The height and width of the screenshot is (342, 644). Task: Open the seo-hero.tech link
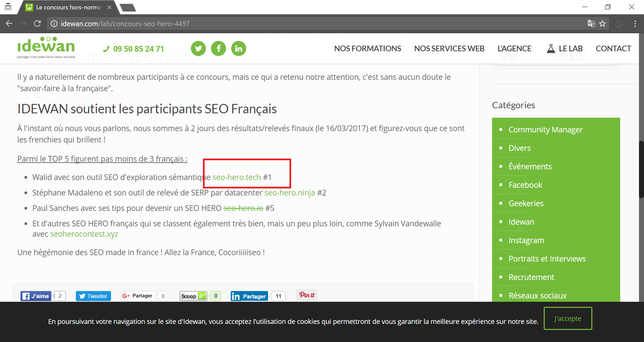[x=236, y=177]
